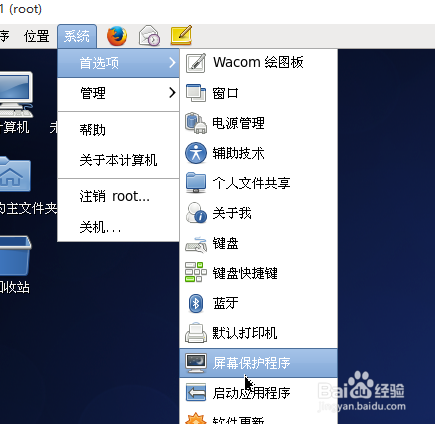Open 默认打印机 preferences entry
This screenshot has height=424, width=435.
pos(258,333)
